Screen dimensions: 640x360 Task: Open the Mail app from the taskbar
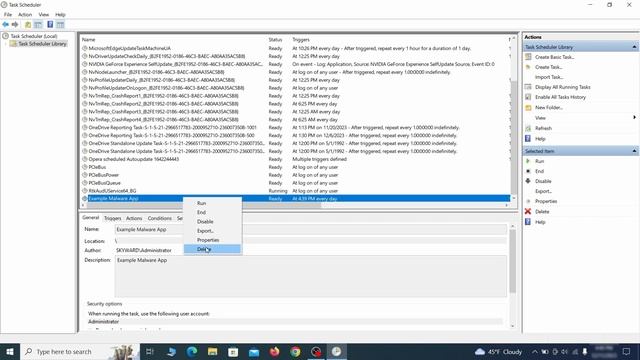coord(253,351)
